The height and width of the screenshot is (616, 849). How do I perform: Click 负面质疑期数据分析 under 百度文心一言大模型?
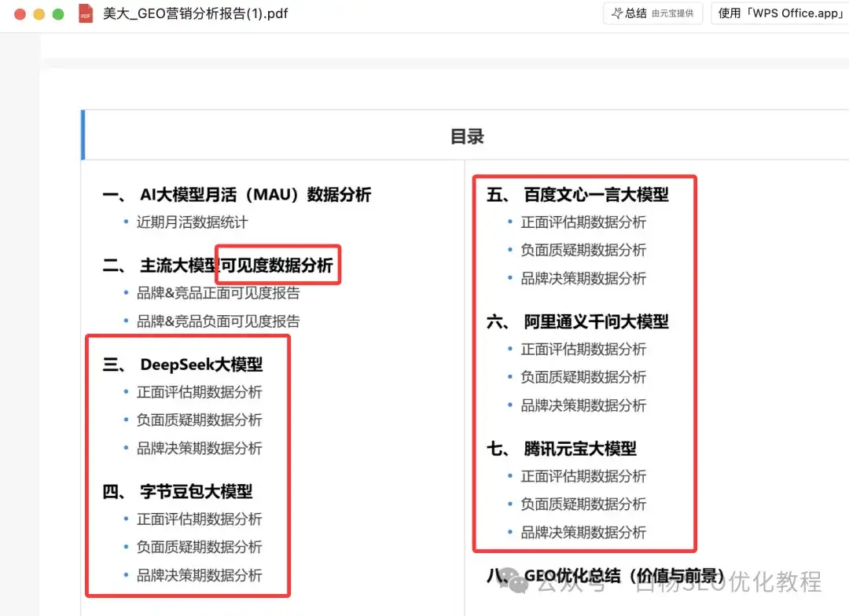pos(583,250)
